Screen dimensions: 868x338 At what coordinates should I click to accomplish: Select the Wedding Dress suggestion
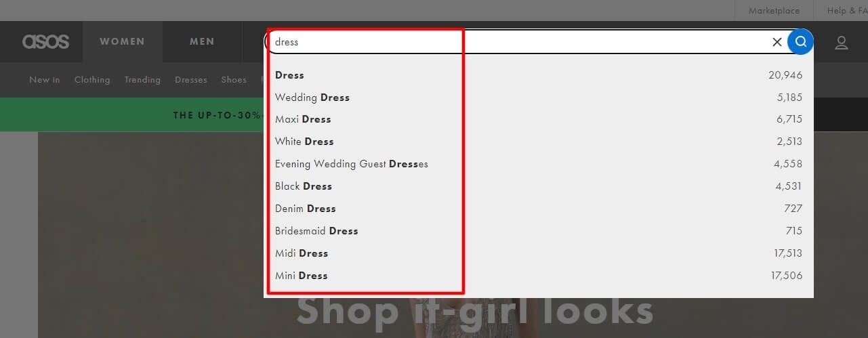539,98
